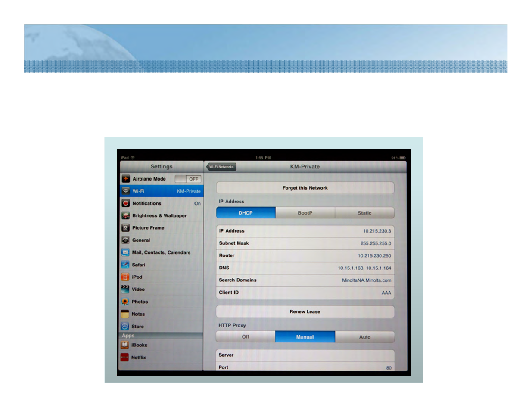Open the Safari settings label
Screen dimensions: 532x411
coord(139,265)
